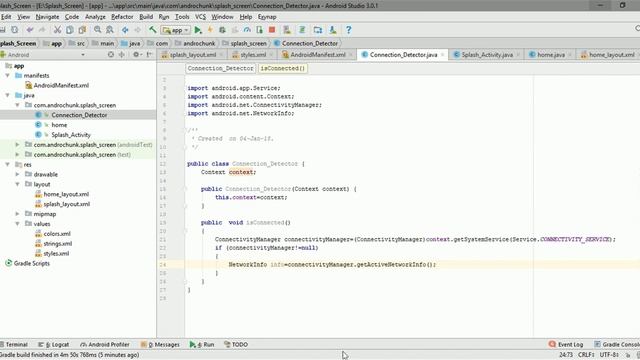Image resolution: width=640 pixels, height=360 pixels.
Task: Open the Project Structure icon
Action: (318, 30)
